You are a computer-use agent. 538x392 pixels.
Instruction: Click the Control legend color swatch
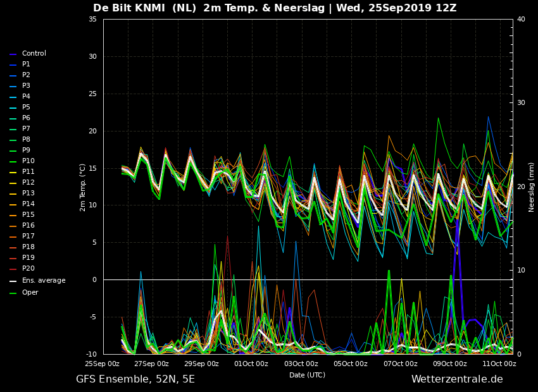pos(13,54)
